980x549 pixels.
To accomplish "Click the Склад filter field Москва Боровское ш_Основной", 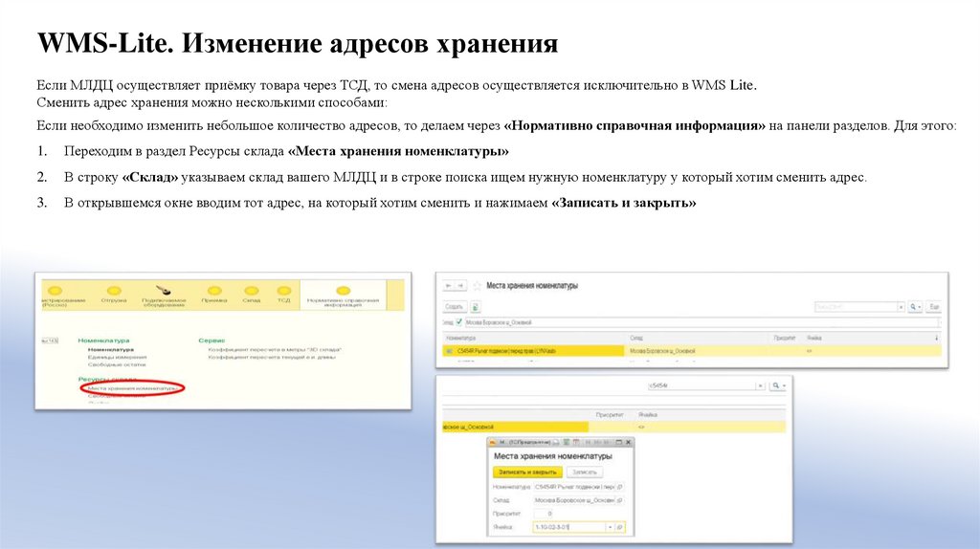I will [702, 322].
